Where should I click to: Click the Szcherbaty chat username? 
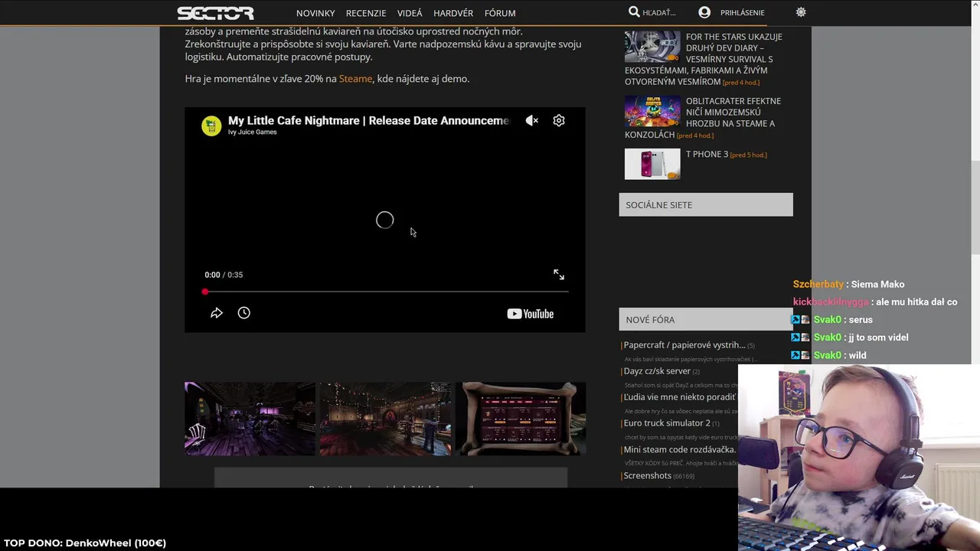818,285
